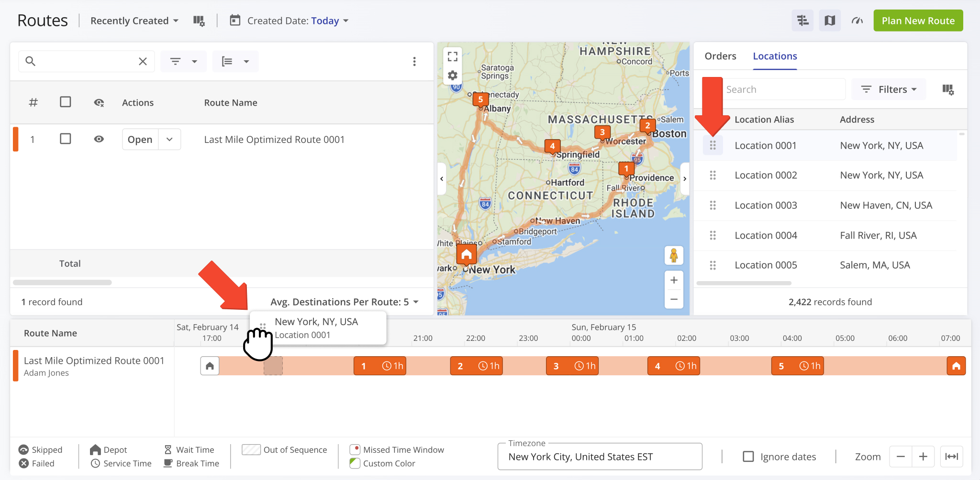
Task: Click the dashboard speedometer icon in top toolbar
Action: (x=857, y=21)
